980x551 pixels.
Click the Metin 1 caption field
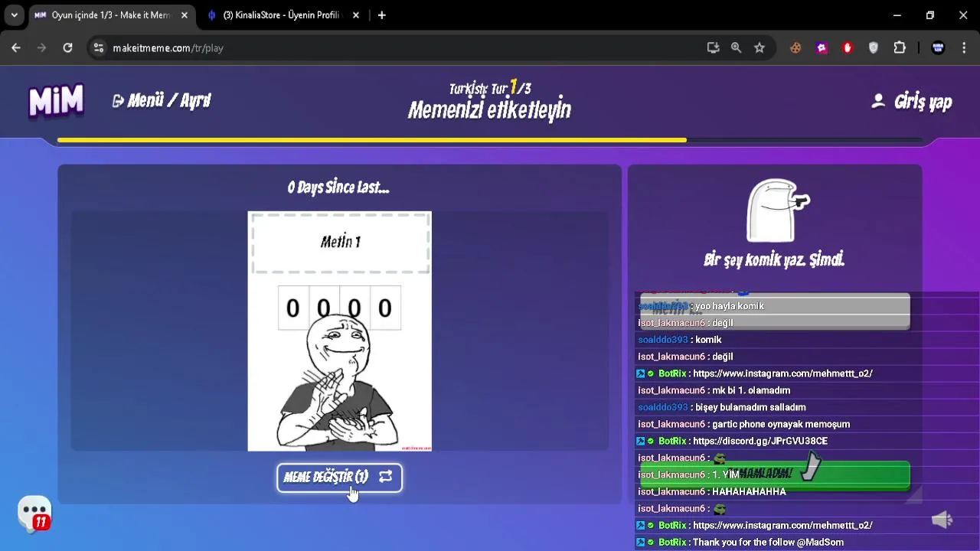(340, 243)
